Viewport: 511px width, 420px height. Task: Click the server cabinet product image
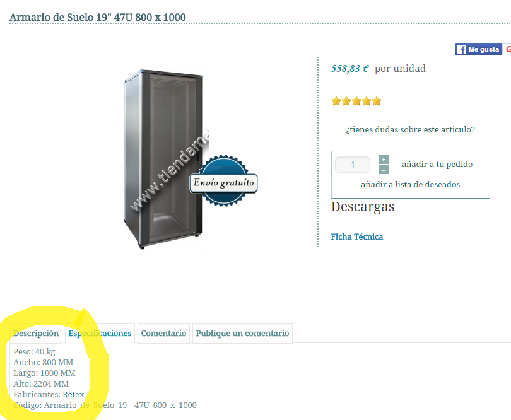coord(163,160)
